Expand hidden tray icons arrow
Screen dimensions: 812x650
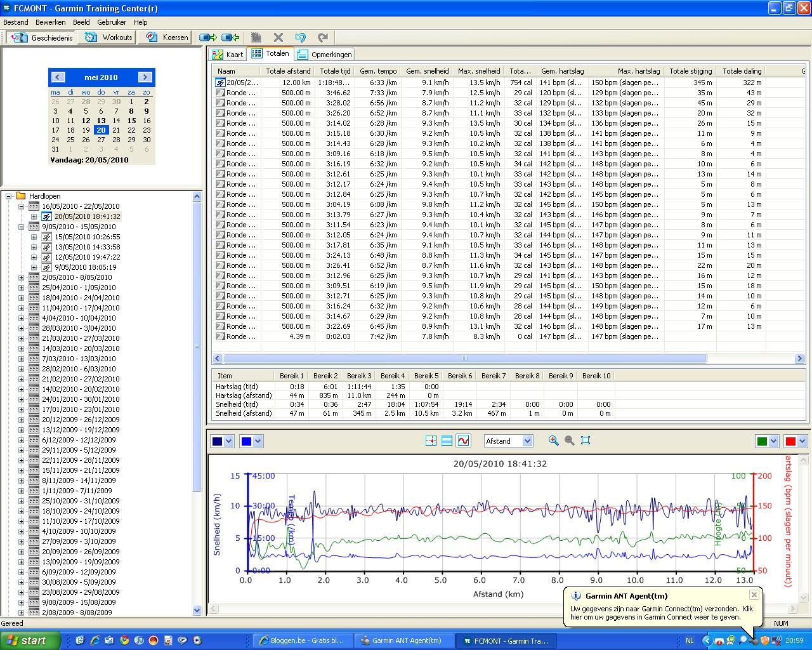[707, 640]
